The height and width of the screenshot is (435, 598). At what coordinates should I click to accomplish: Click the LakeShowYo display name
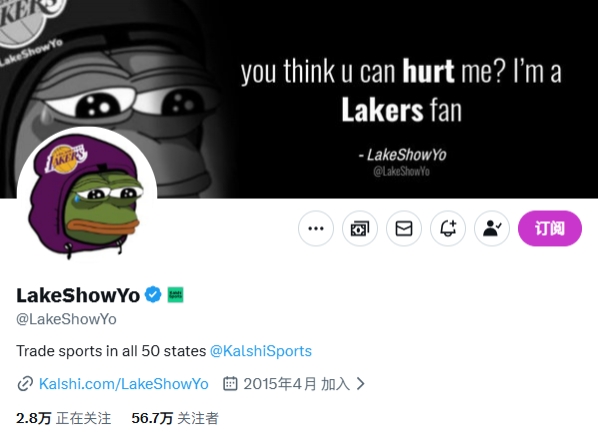coord(78,295)
